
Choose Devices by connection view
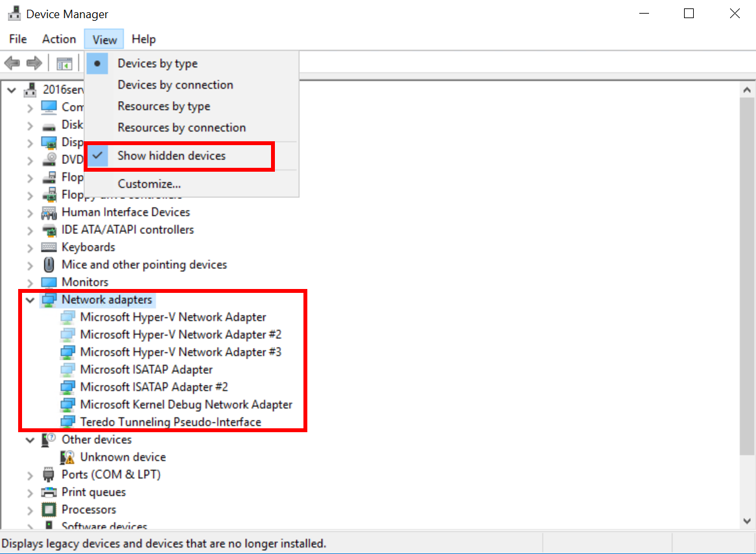coord(175,85)
